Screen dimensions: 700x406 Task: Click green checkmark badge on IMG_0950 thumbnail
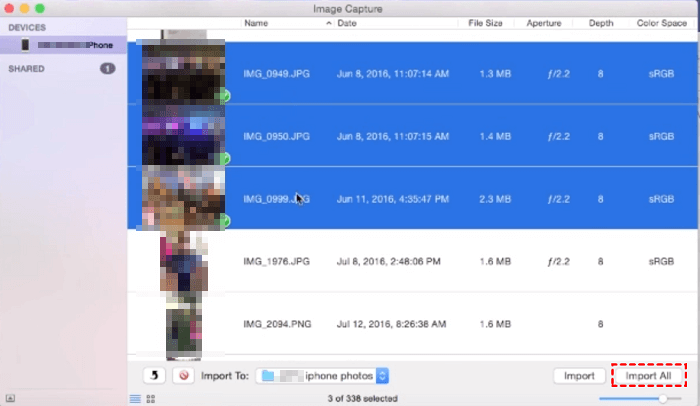225,158
